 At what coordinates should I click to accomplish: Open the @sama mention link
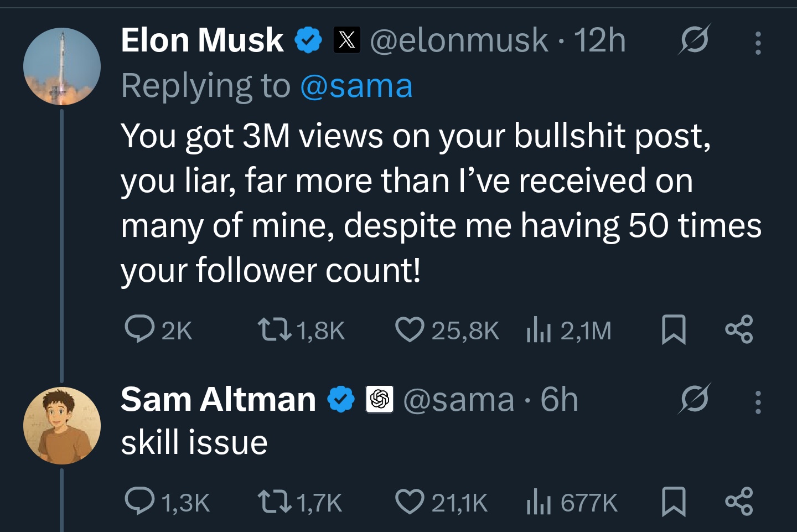[x=356, y=86]
